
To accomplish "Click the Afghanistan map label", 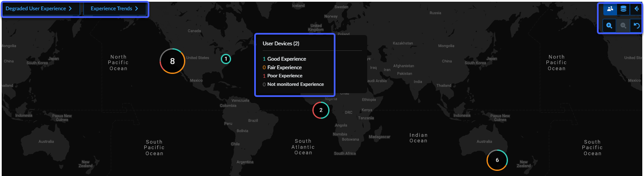I will [x=403, y=66].
